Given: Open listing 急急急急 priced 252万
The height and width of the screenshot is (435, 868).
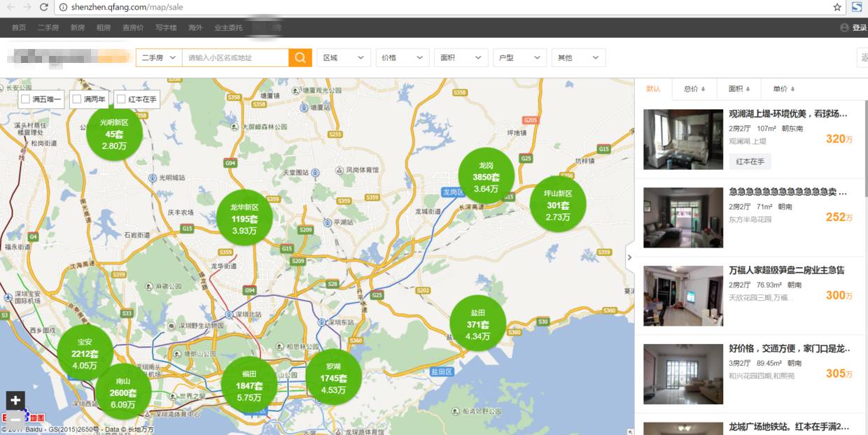Looking at the screenshot, I should [x=787, y=192].
